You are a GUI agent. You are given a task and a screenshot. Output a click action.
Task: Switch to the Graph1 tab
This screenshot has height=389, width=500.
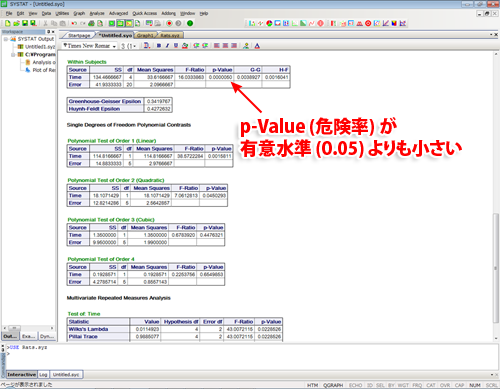(145, 35)
